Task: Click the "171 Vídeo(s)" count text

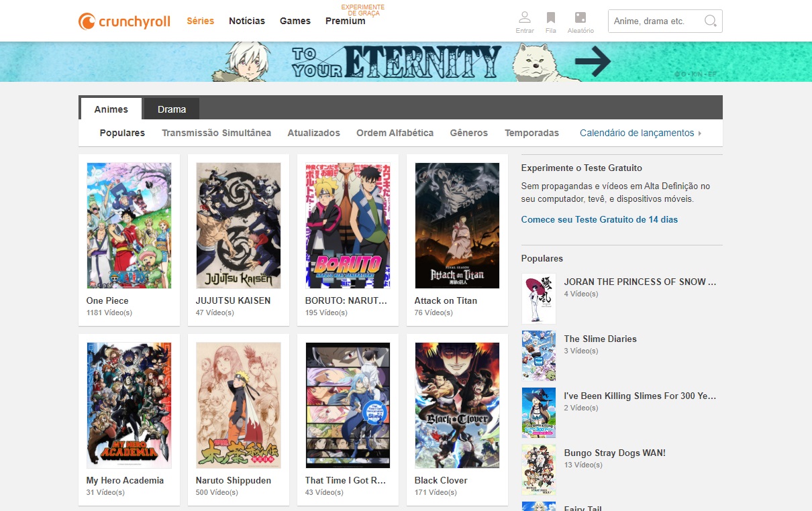Action: [436, 492]
